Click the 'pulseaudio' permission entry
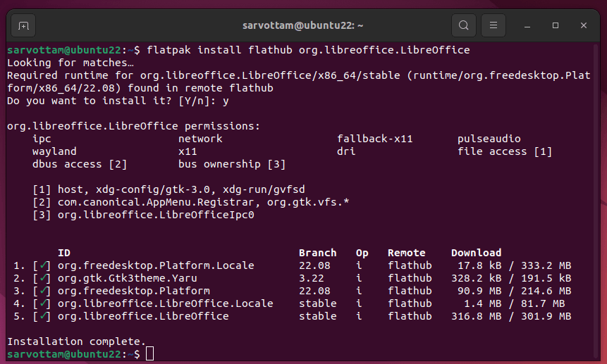The height and width of the screenshot is (364, 607). [x=489, y=139]
